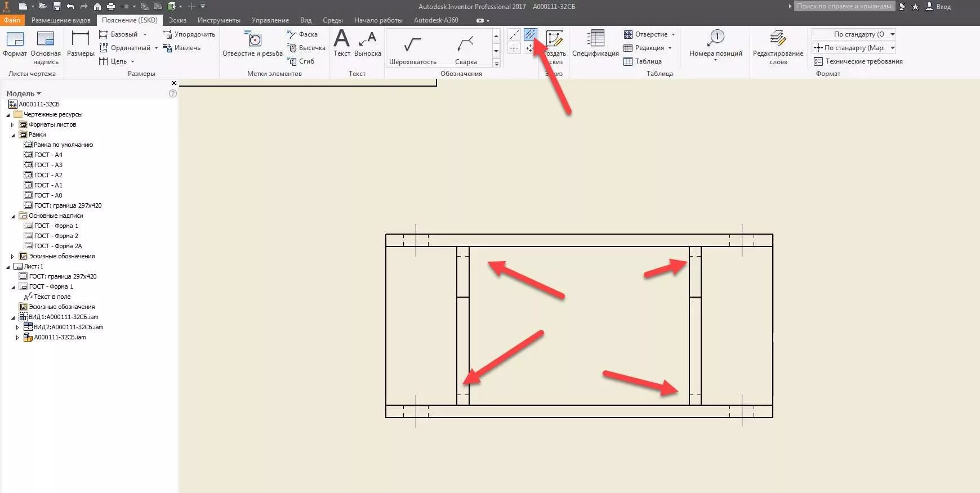
Task: Open the Цепь chain dimension dropdown arrow
Action: (x=132, y=61)
